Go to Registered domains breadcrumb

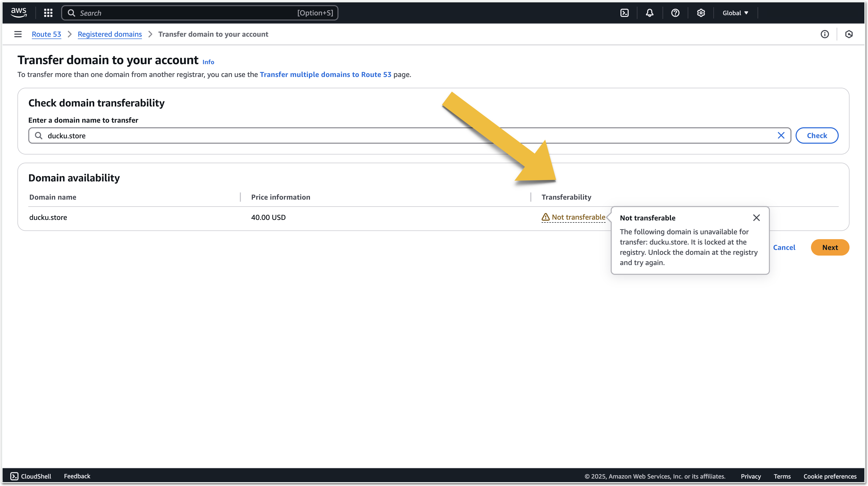(109, 34)
